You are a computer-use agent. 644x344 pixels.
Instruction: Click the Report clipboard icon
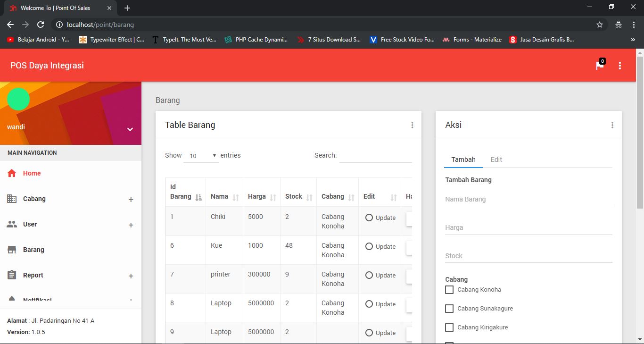(12, 275)
